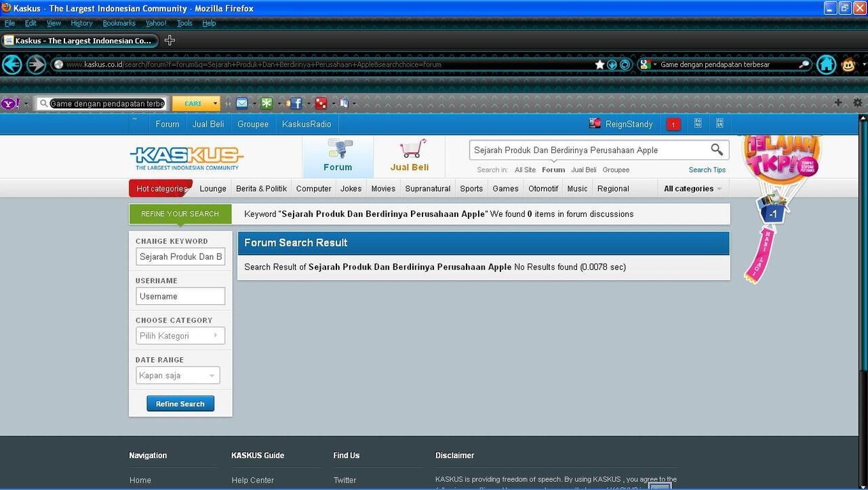Open the Search Tips link
The height and width of the screenshot is (490, 868).
click(707, 170)
